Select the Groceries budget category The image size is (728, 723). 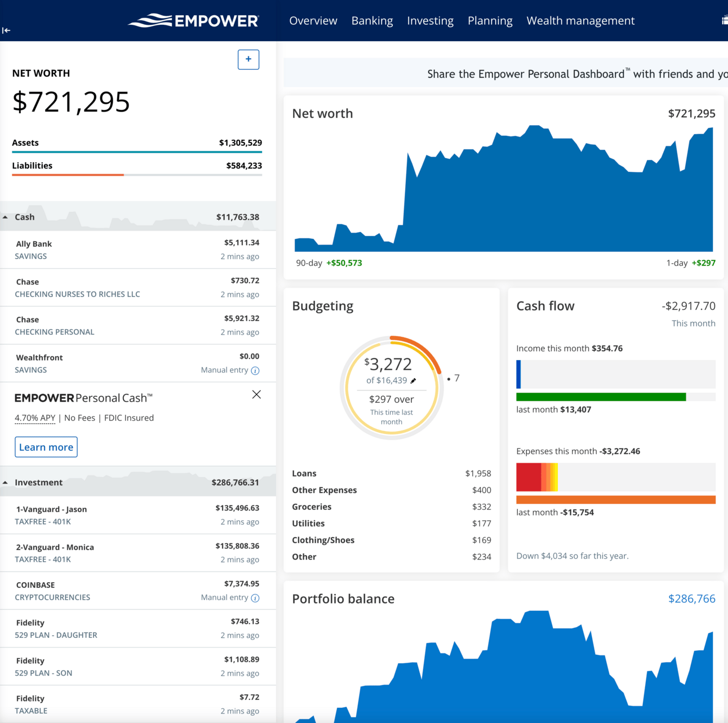tap(392, 507)
